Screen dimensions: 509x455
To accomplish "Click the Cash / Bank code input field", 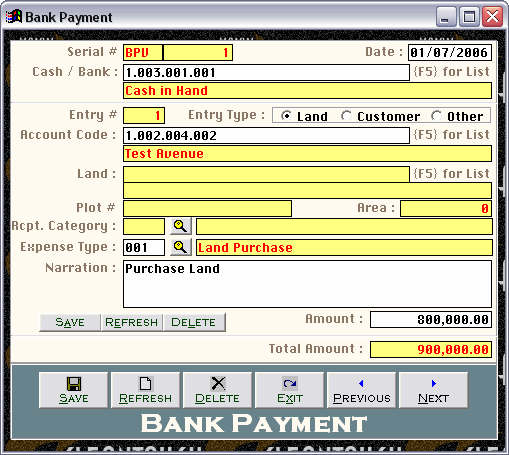I will (x=266, y=72).
